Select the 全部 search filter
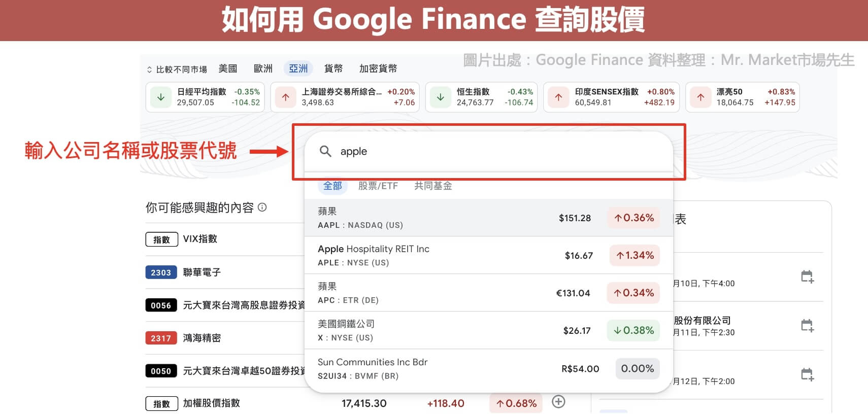This screenshot has height=417, width=868. point(332,186)
